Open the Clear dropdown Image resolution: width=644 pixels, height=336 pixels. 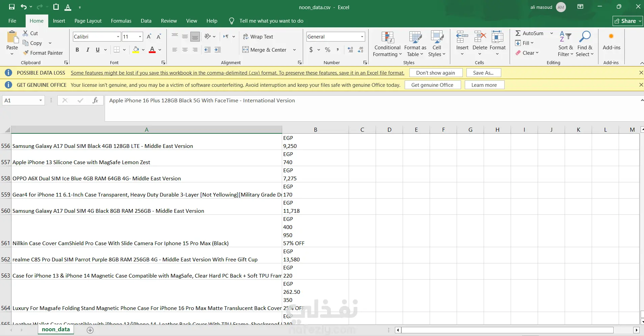click(x=527, y=53)
